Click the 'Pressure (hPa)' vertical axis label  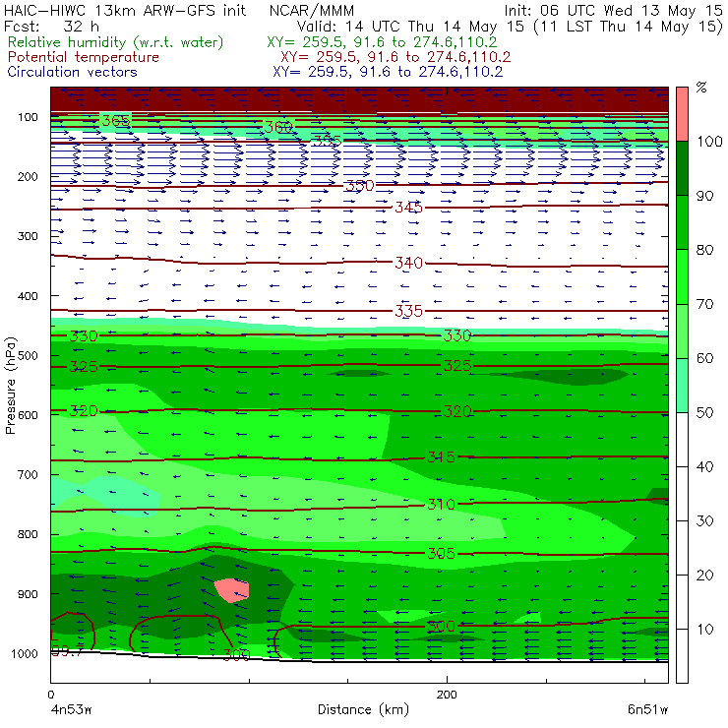[10, 386]
